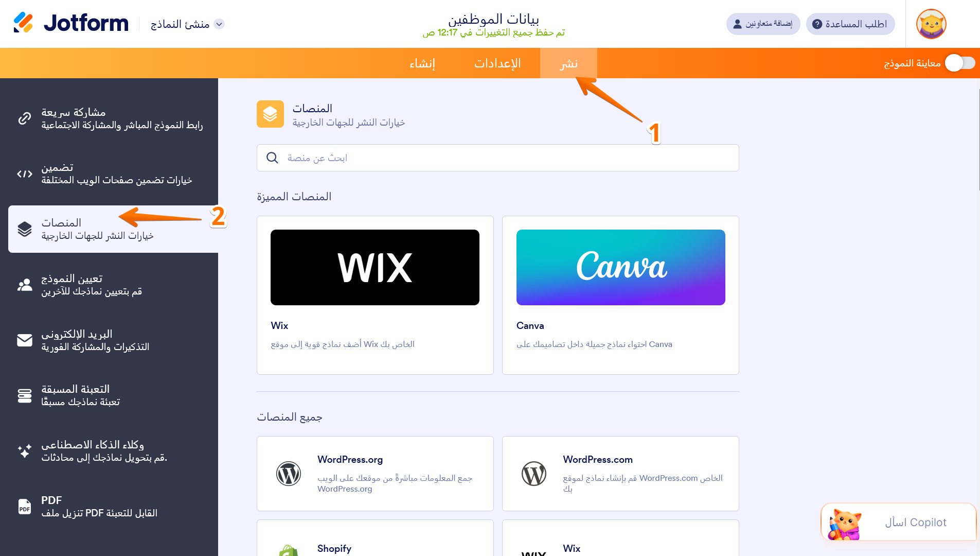
Task: Focus the platform search field
Action: [x=497, y=158]
